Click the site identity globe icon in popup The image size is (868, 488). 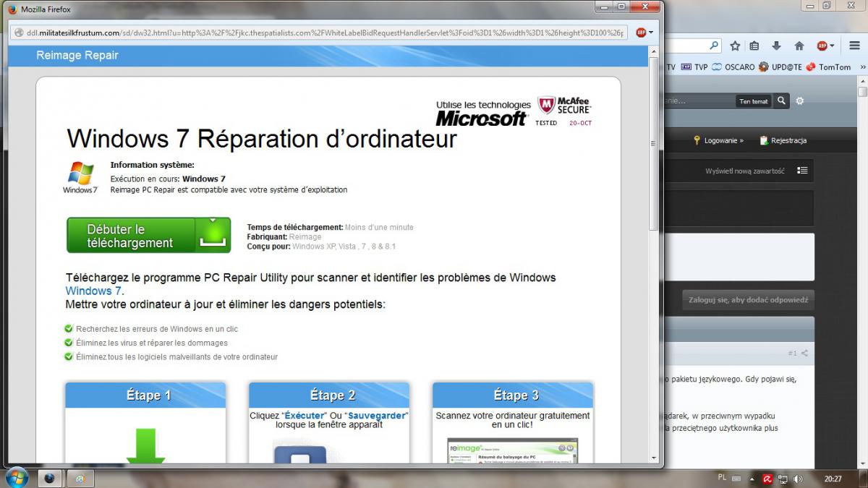pyautogui.click(x=18, y=33)
